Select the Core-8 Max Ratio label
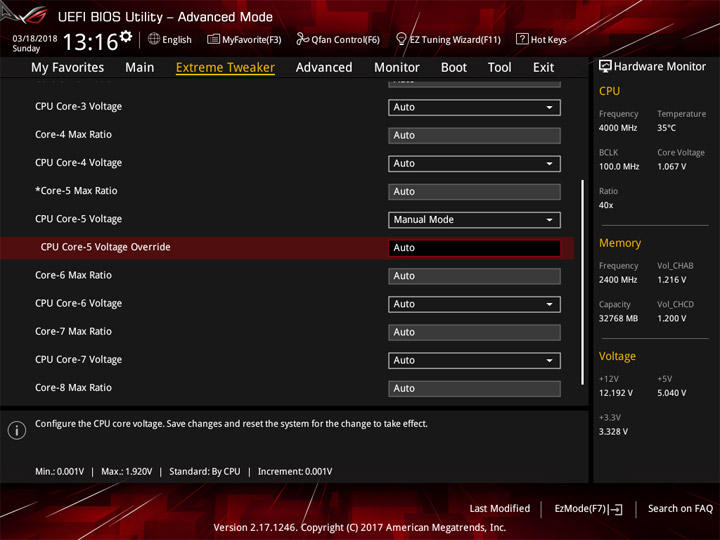Image resolution: width=720 pixels, height=540 pixels. [x=73, y=388]
